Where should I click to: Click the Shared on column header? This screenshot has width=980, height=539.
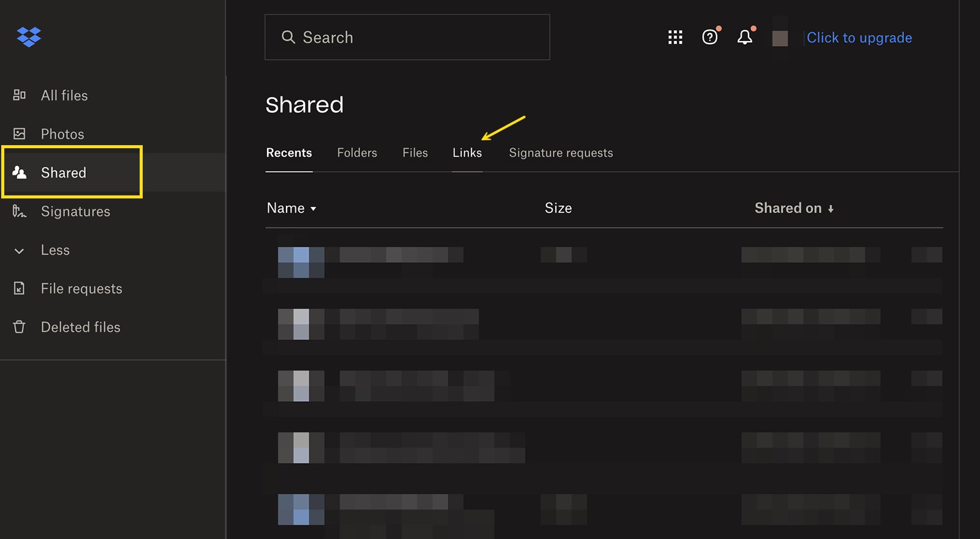[x=788, y=208]
